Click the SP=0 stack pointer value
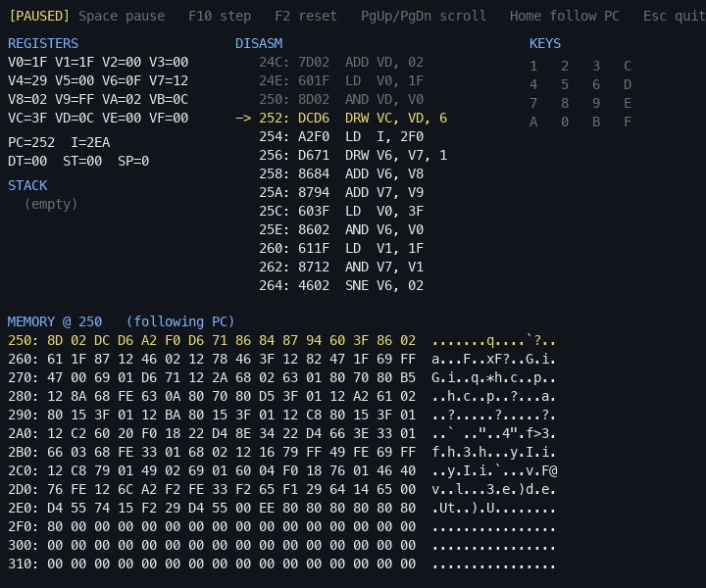This screenshot has width=706, height=588. click(x=133, y=161)
